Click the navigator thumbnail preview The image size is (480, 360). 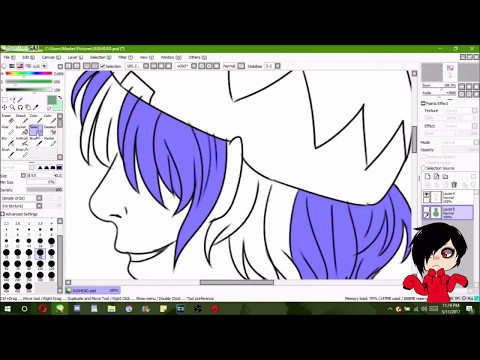pos(450,72)
